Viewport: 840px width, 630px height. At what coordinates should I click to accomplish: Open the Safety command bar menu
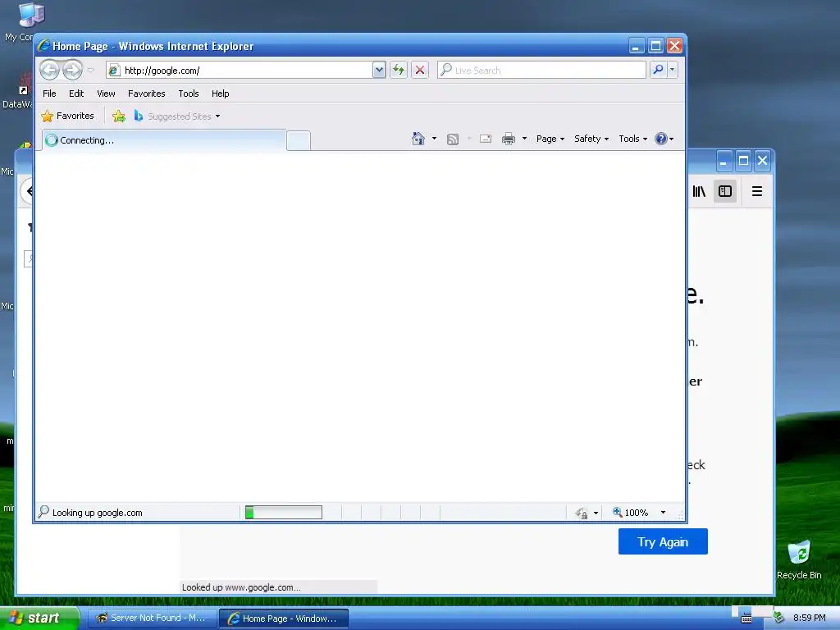pos(591,139)
